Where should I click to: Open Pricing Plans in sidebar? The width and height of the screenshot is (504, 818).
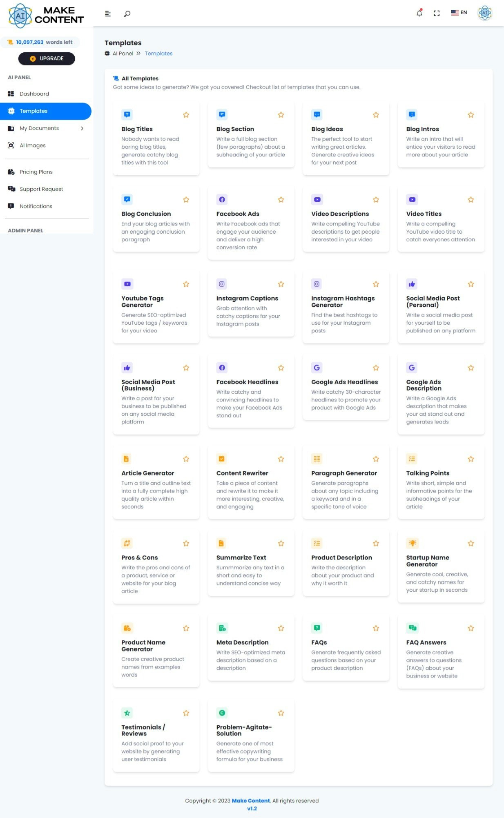pyautogui.click(x=36, y=172)
